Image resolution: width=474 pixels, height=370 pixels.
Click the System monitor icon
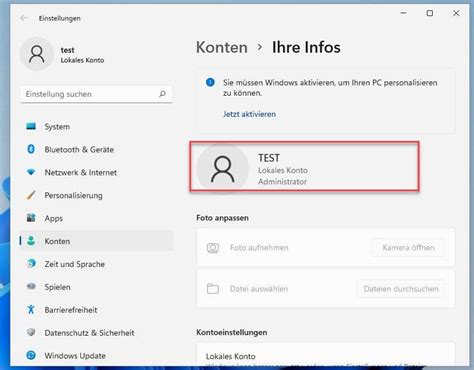(31, 126)
